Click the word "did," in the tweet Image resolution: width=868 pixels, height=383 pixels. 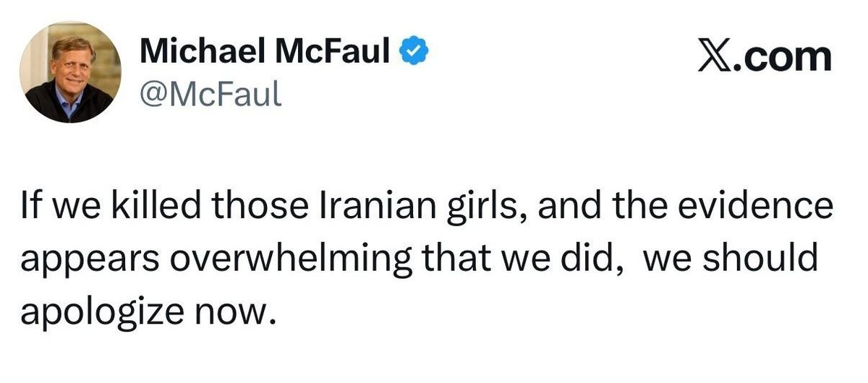[x=590, y=258]
